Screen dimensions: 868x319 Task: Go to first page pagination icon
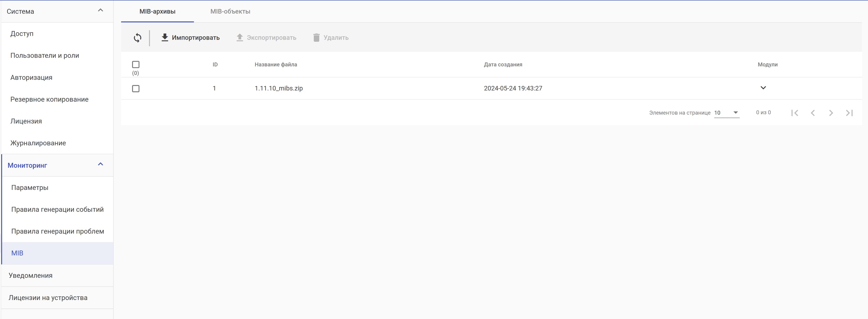click(795, 113)
